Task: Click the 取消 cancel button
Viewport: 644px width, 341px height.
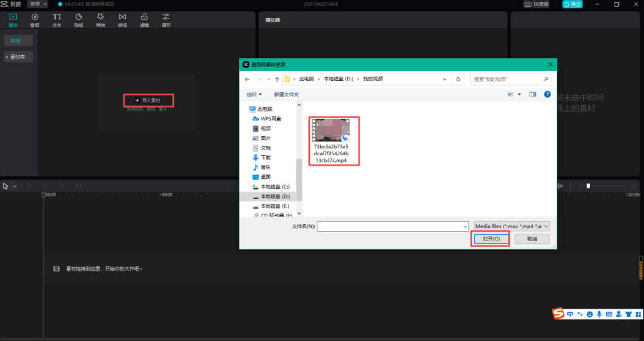Action: (532, 239)
